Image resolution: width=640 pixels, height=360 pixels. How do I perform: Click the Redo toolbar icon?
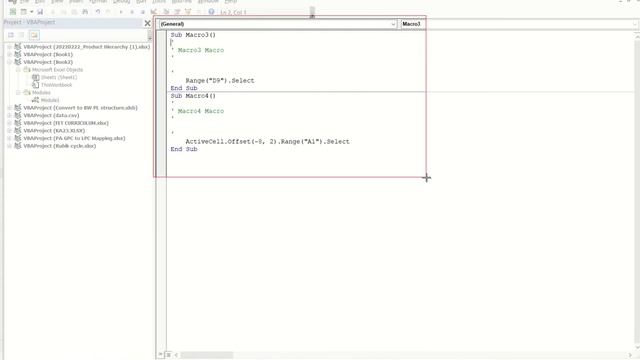pos(108,12)
